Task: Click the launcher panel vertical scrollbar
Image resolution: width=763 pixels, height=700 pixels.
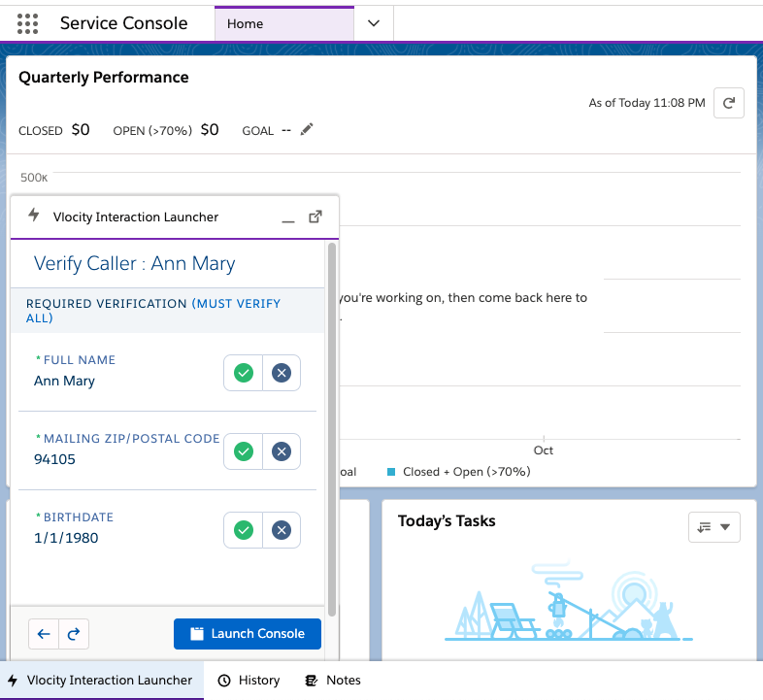Action: point(332,429)
